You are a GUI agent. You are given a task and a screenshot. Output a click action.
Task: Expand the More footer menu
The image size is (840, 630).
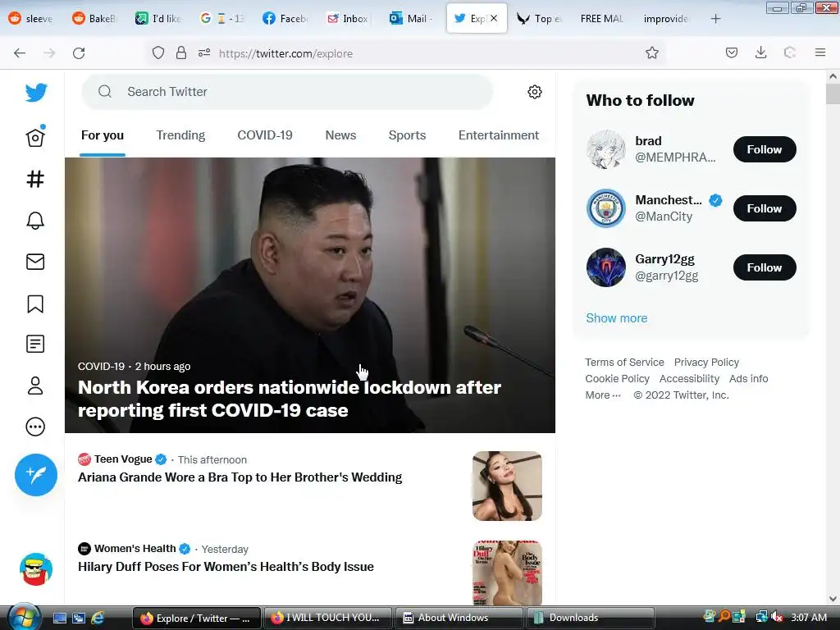point(603,395)
